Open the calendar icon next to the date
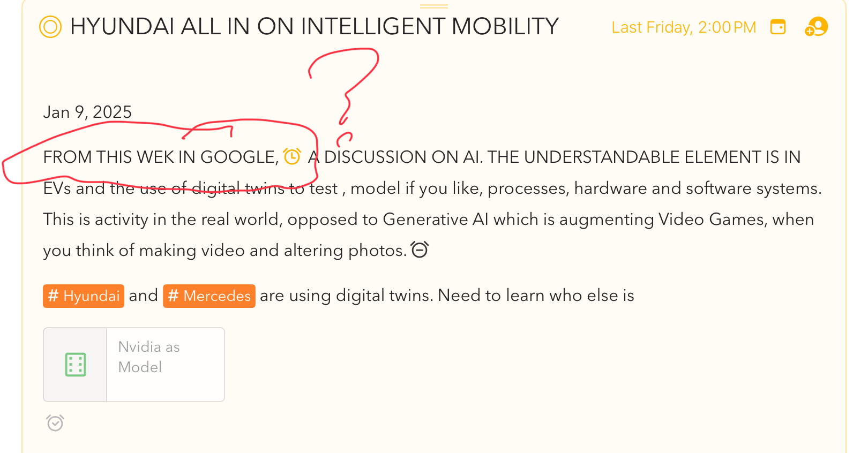 click(x=777, y=27)
